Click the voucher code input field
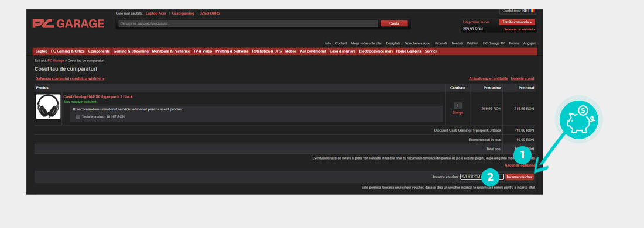This screenshot has height=228, width=644. click(482, 177)
